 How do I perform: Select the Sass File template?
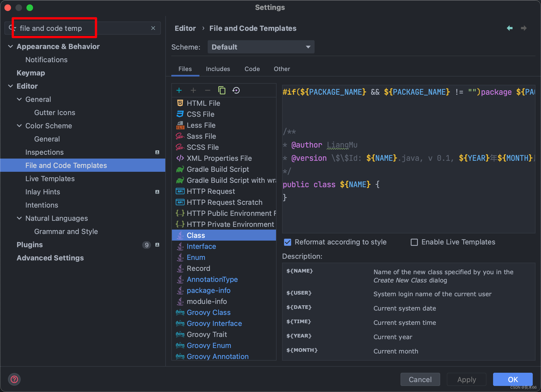point(224,136)
